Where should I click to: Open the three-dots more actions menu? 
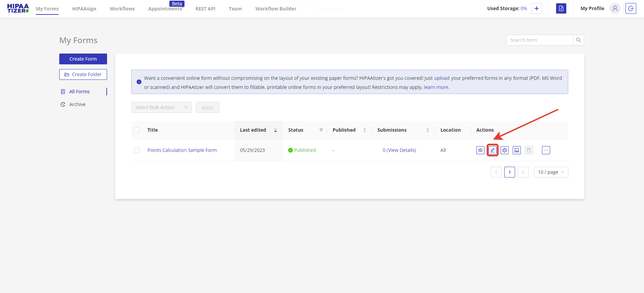(546, 150)
